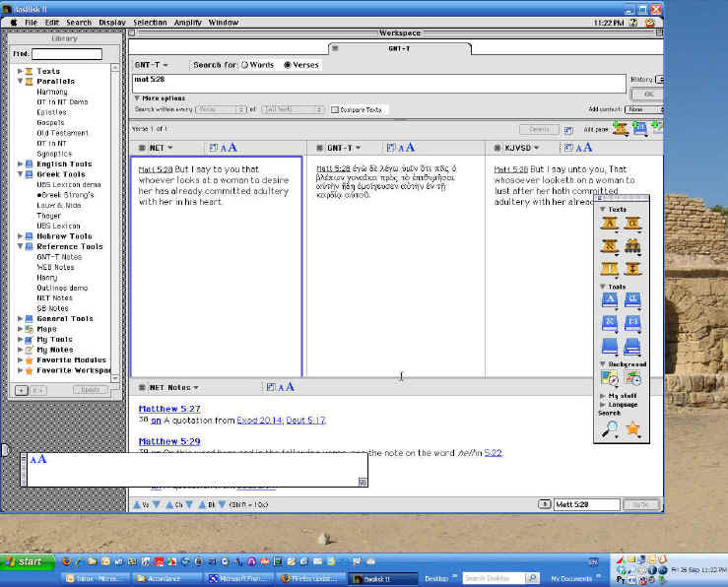
Task: Open the Amplify menu
Action: tap(187, 23)
